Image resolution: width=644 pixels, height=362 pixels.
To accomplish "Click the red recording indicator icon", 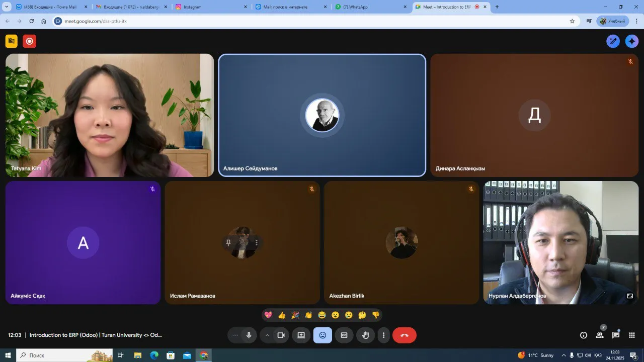I will coord(30,41).
